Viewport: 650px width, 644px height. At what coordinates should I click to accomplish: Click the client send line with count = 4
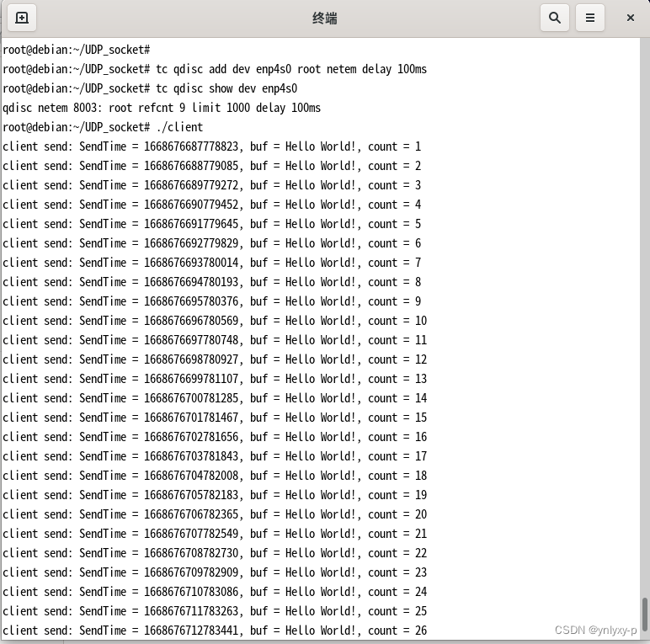point(212,205)
